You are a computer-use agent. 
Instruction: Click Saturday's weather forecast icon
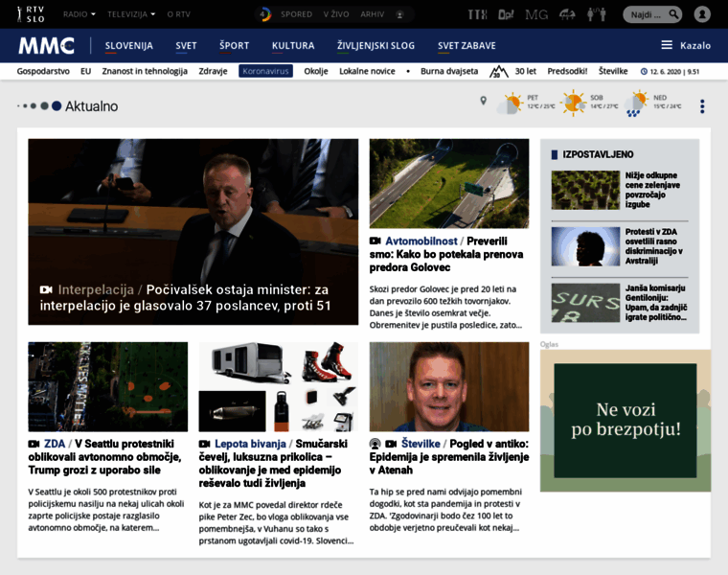tap(574, 103)
